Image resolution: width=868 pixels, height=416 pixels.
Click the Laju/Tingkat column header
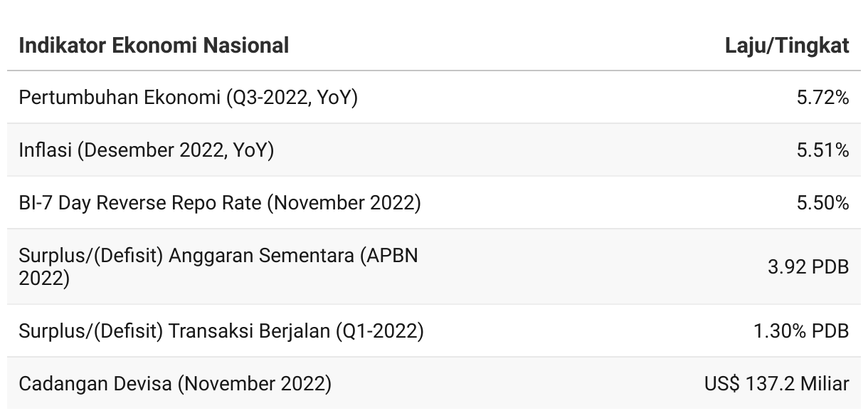tap(787, 46)
